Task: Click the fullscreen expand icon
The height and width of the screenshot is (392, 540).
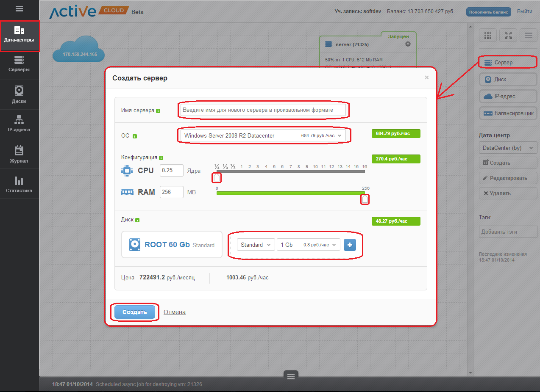Action: [x=508, y=36]
